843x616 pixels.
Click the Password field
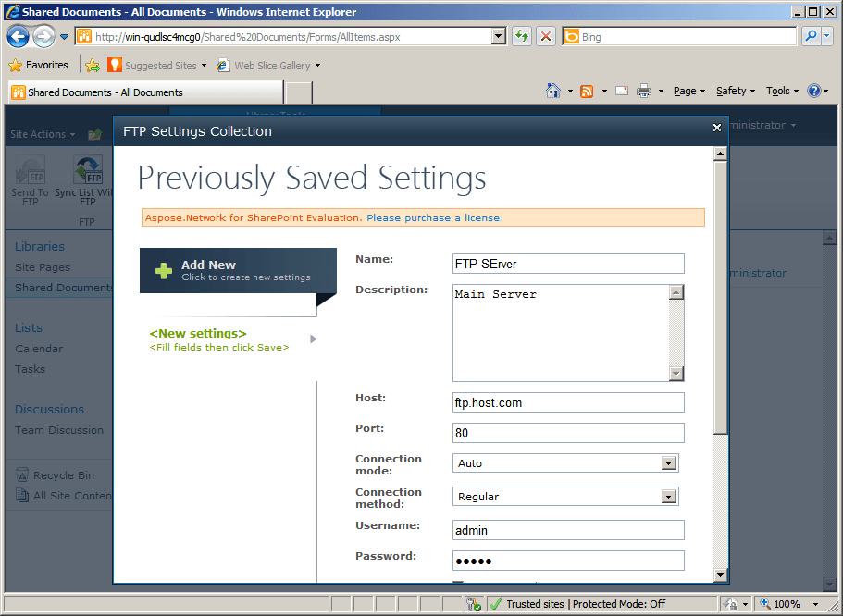tap(568, 561)
